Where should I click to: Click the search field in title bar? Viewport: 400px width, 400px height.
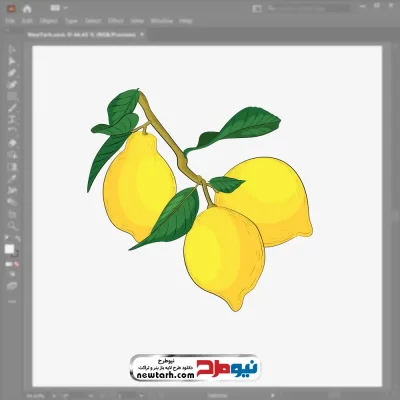point(308,9)
